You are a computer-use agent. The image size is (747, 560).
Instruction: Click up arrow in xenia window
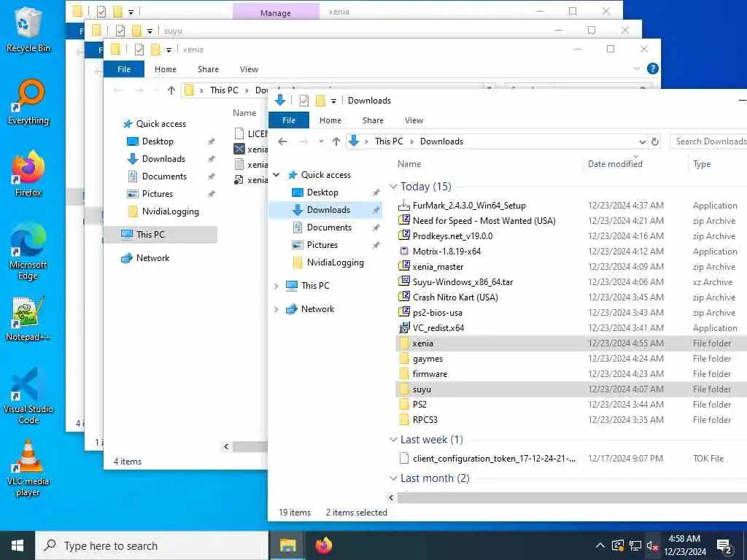(x=171, y=90)
